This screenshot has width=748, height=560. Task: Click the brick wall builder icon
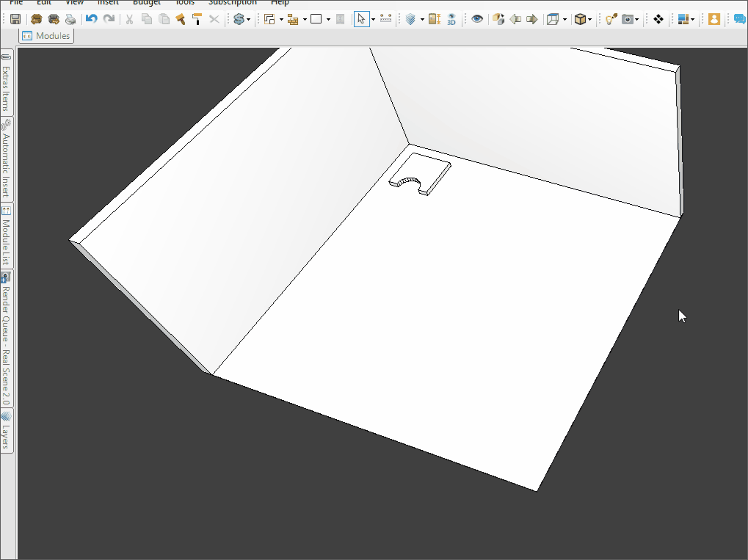pos(293,19)
